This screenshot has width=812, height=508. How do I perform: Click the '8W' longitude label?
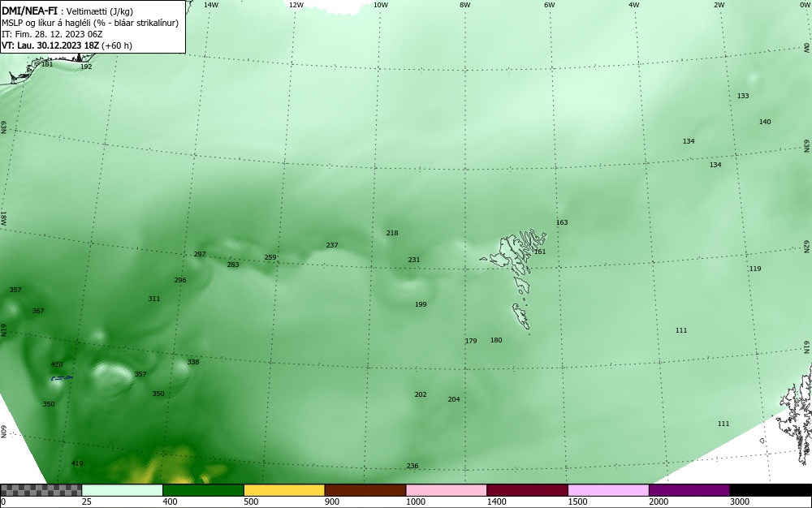point(465,5)
